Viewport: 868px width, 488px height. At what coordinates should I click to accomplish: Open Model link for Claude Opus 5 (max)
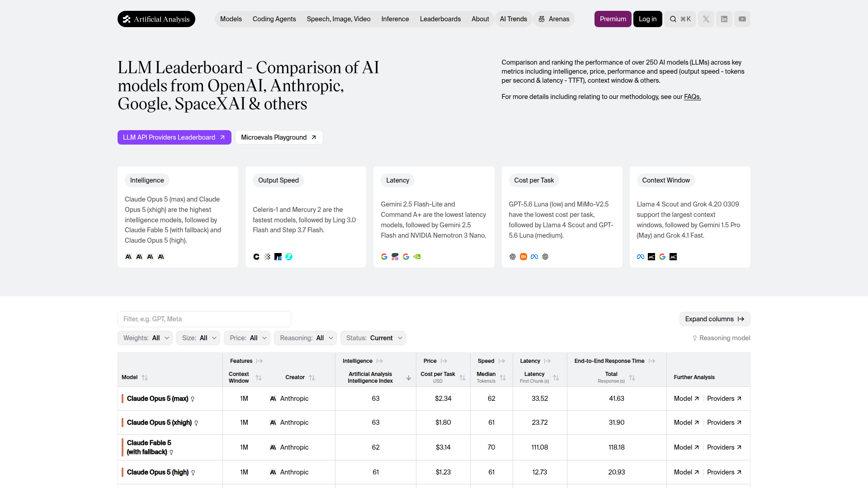pos(686,399)
